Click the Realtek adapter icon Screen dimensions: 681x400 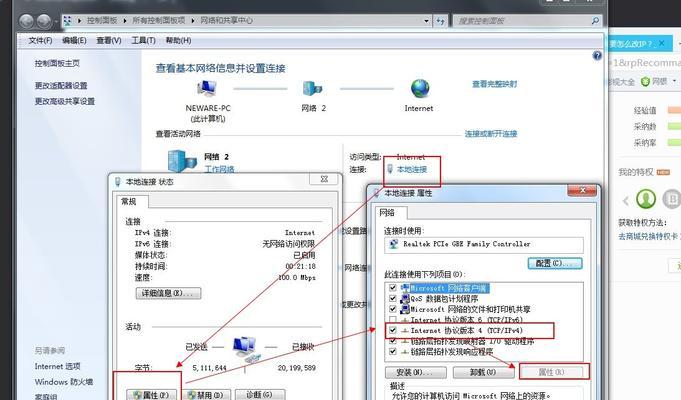point(393,244)
